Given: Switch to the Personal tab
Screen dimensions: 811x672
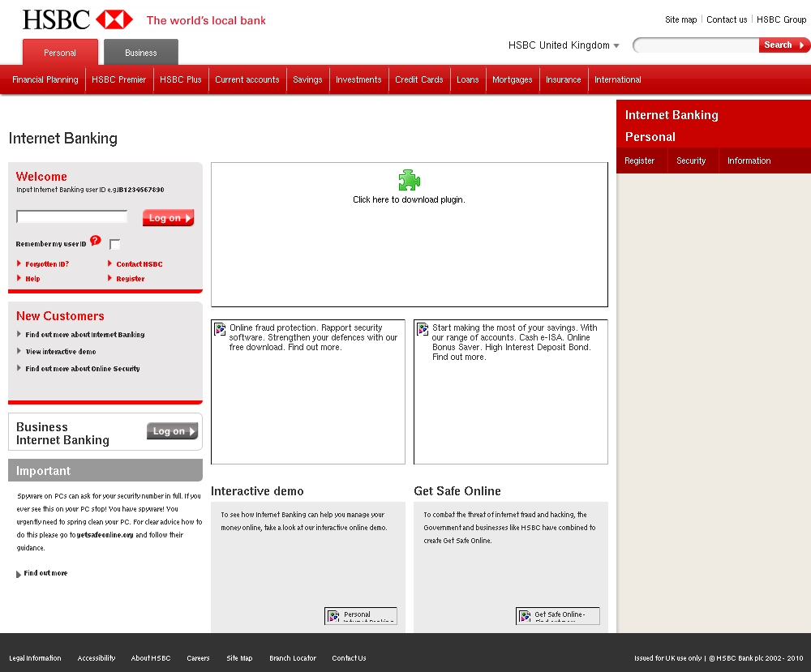Looking at the screenshot, I should pos(60,52).
